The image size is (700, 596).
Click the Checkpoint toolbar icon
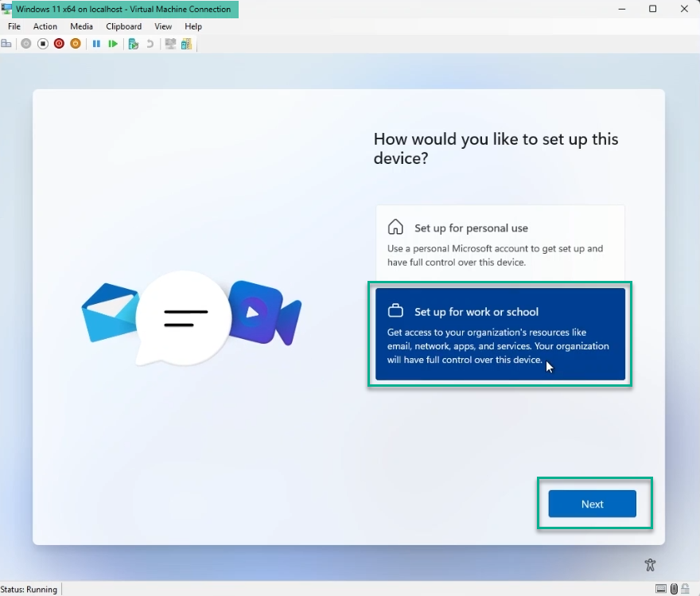(134, 44)
